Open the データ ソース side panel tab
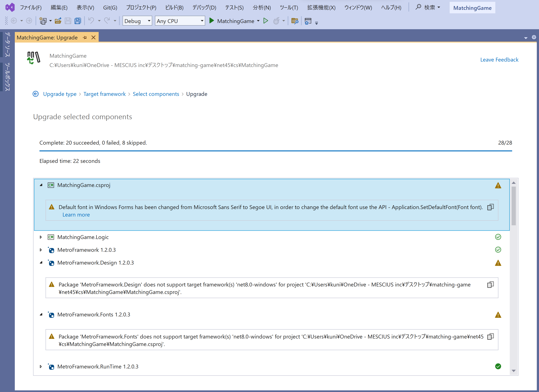Image resolution: width=539 pixels, height=392 pixels. 8,45
